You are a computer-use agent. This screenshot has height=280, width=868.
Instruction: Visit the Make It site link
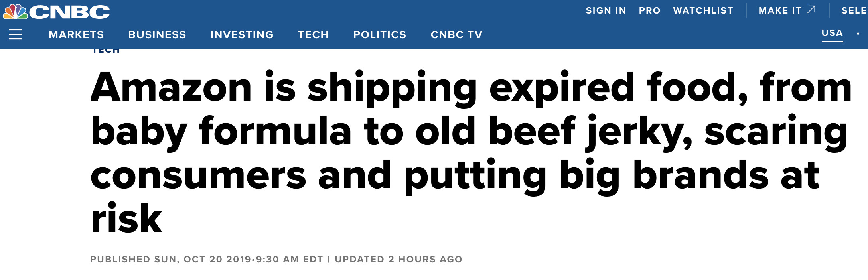(x=780, y=11)
